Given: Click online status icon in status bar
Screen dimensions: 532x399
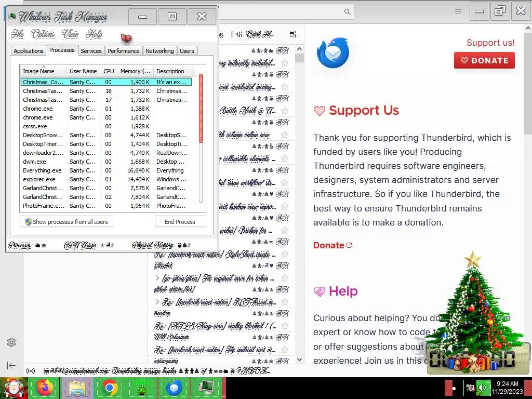Looking at the screenshot, I should (x=31, y=371).
